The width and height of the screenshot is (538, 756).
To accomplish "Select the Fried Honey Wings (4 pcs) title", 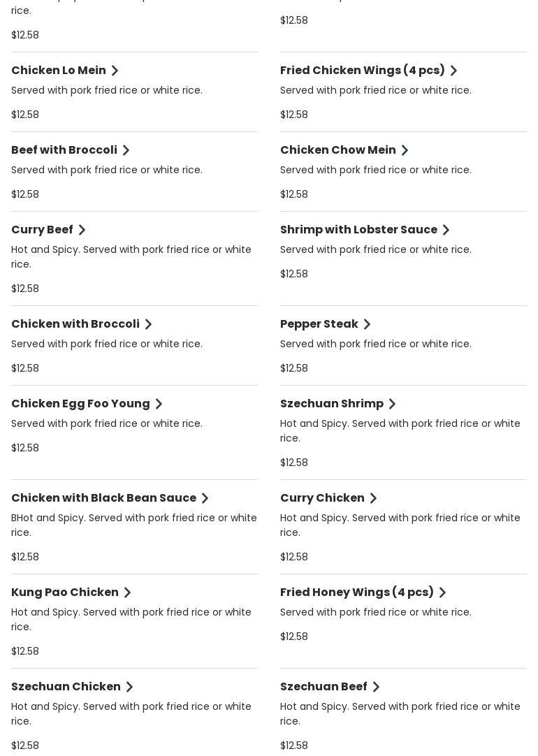I will (356, 593).
